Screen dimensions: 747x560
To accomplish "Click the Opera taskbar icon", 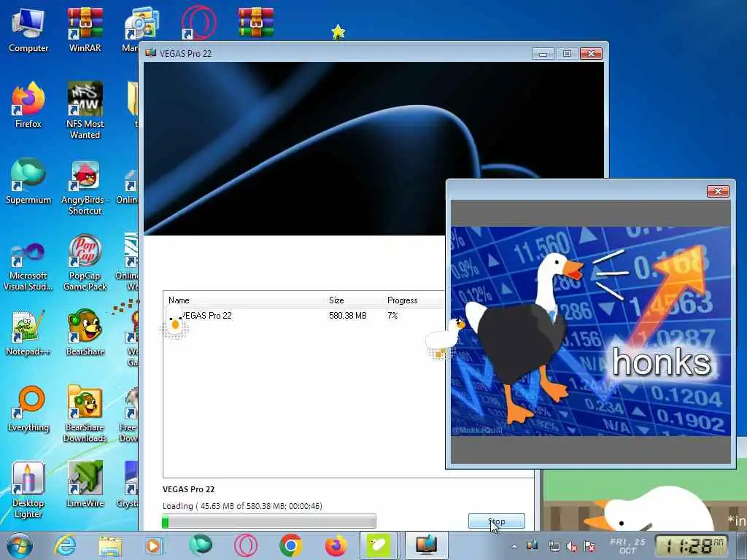I will coord(245,545).
